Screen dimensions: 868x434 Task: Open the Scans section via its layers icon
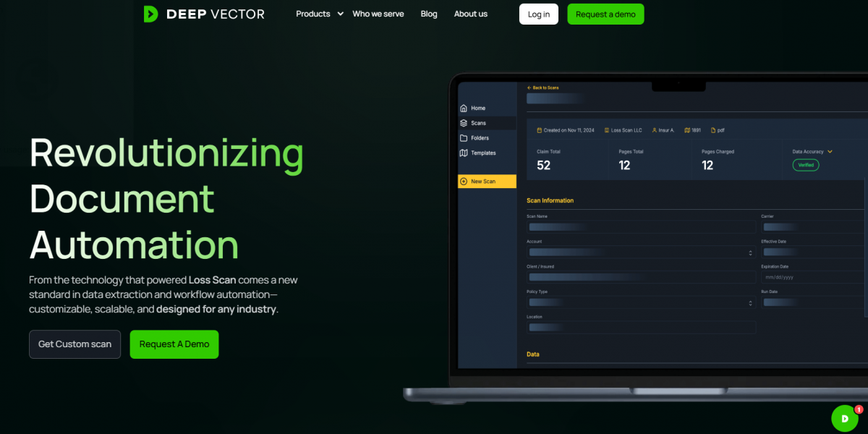tap(464, 123)
